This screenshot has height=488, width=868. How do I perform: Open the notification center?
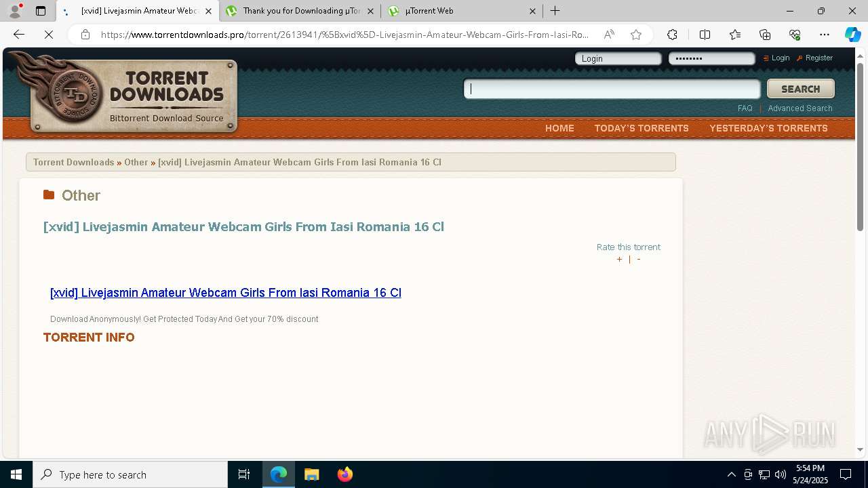(x=846, y=474)
